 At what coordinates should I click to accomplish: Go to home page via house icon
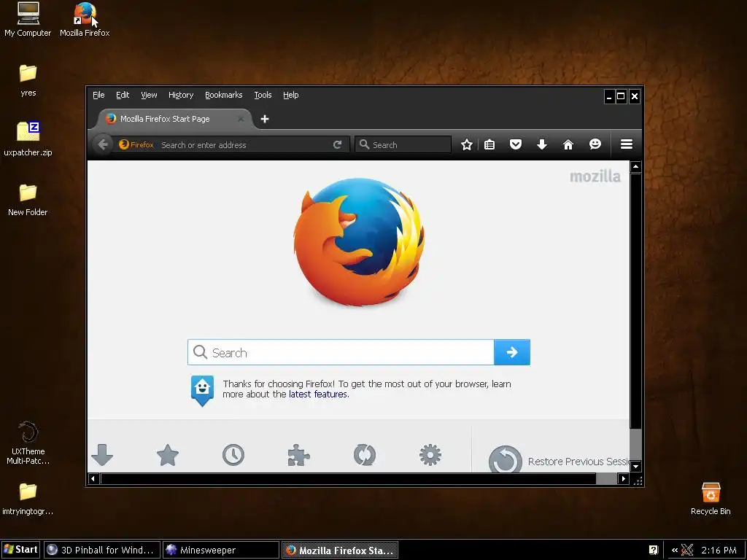[x=568, y=144]
